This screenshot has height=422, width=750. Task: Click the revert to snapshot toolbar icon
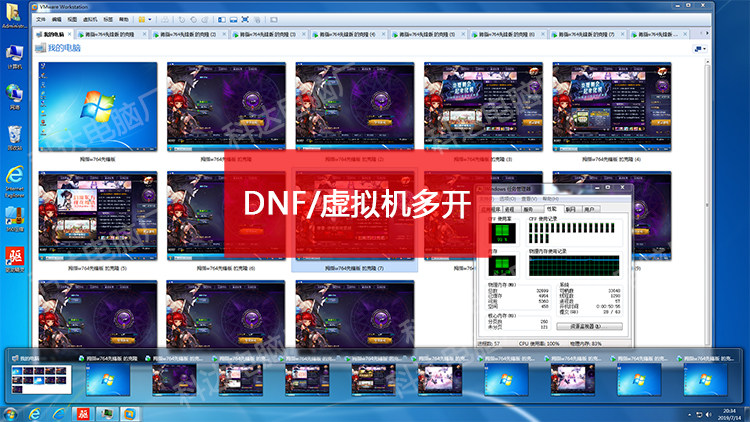[193, 20]
